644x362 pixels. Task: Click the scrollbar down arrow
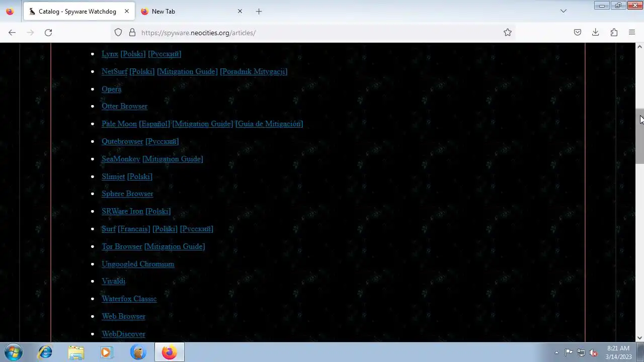[x=639, y=338]
